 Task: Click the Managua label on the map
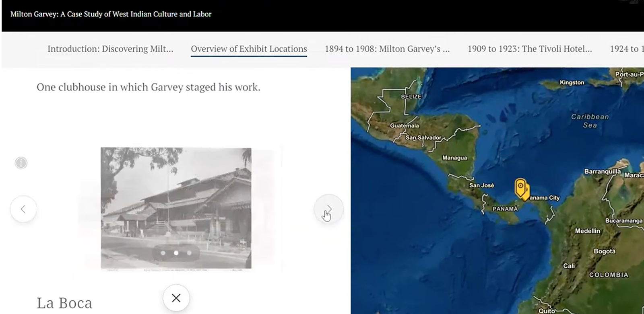coord(455,158)
